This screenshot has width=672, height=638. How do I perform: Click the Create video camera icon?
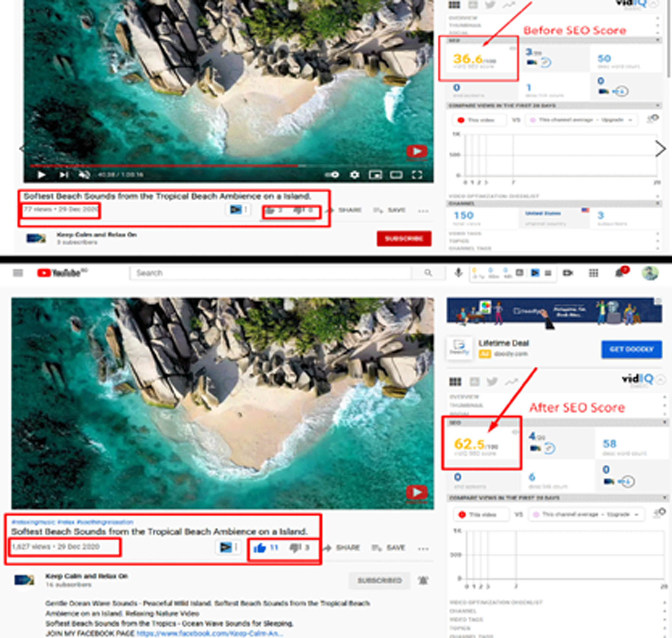(569, 273)
